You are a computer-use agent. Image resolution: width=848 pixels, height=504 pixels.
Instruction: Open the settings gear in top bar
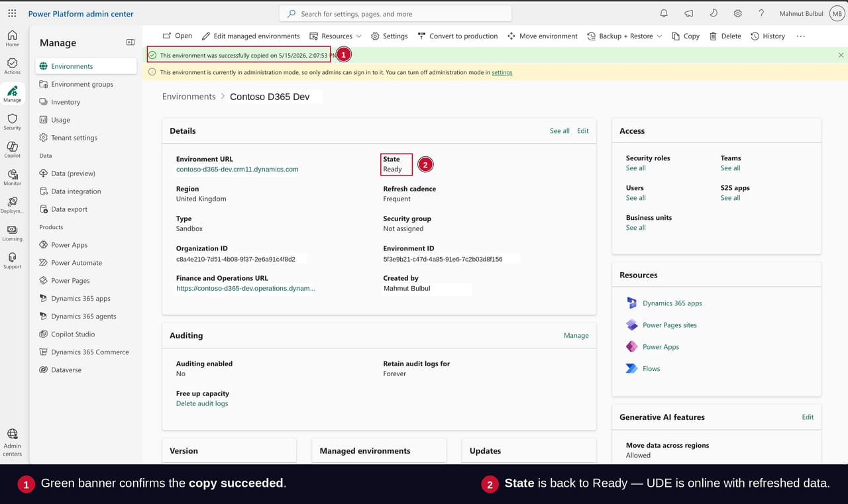pos(737,13)
